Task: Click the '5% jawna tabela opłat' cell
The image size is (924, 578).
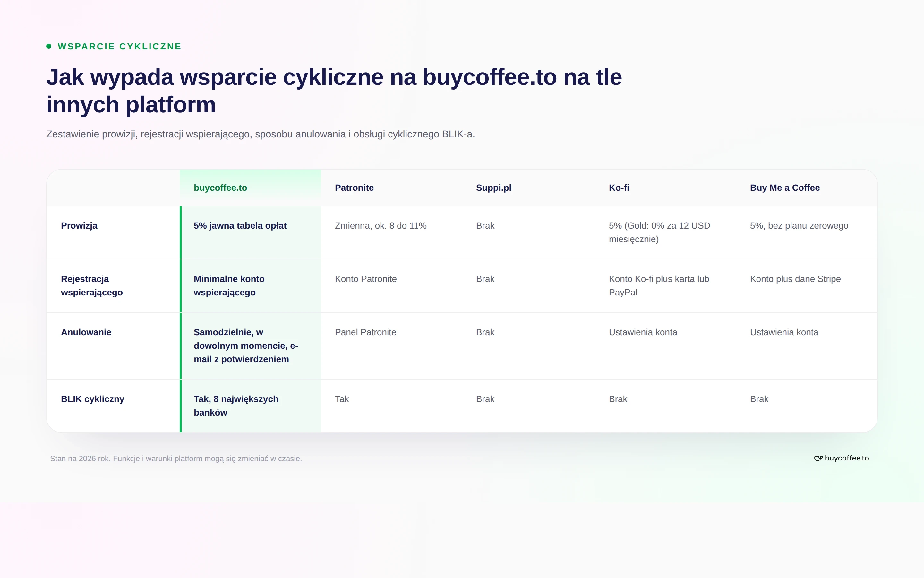Action: (240, 225)
